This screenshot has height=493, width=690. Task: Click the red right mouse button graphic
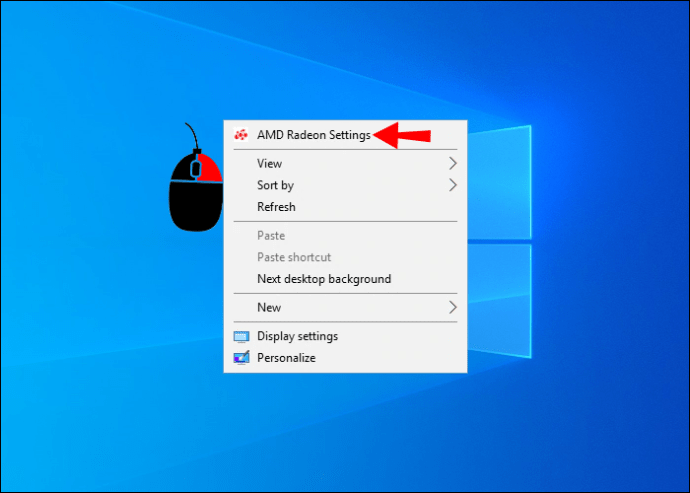click(209, 168)
